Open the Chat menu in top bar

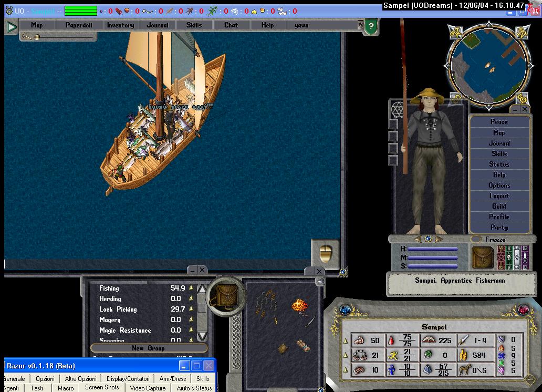pos(231,25)
